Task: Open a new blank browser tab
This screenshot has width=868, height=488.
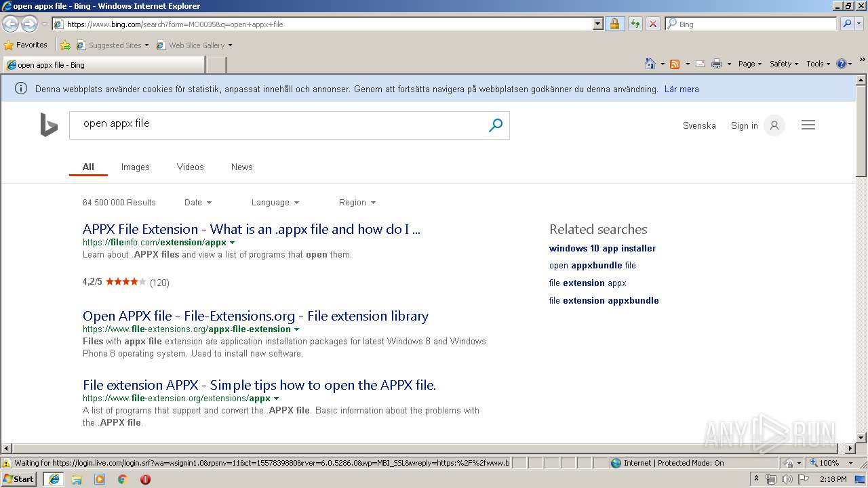Action: tap(216, 65)
